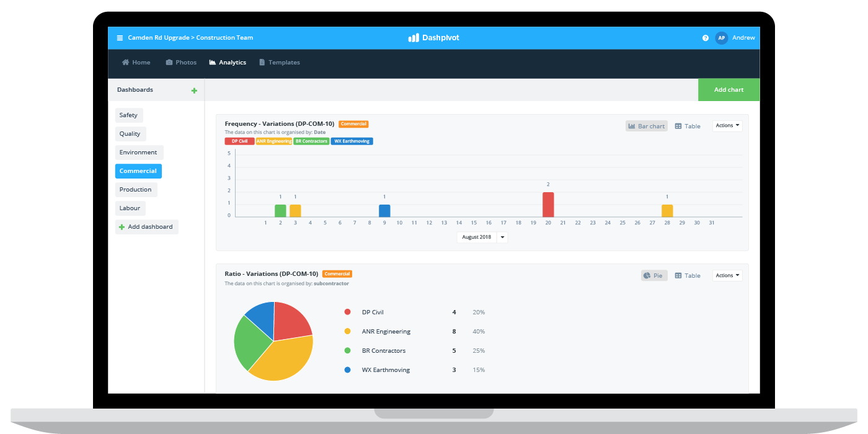Click the arrow beside August 2018
The height and width of the screenshot is (434, 868).
pos(502,237)
